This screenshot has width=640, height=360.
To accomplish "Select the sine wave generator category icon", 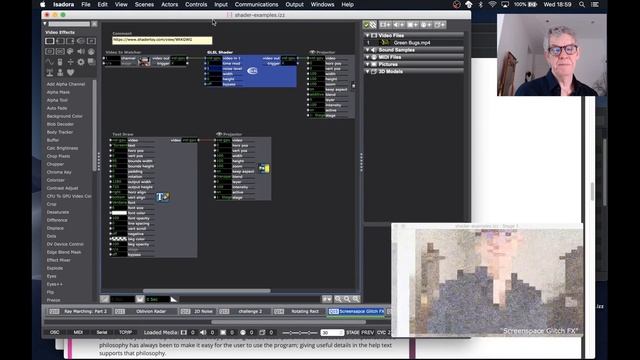I will [49, 62].
